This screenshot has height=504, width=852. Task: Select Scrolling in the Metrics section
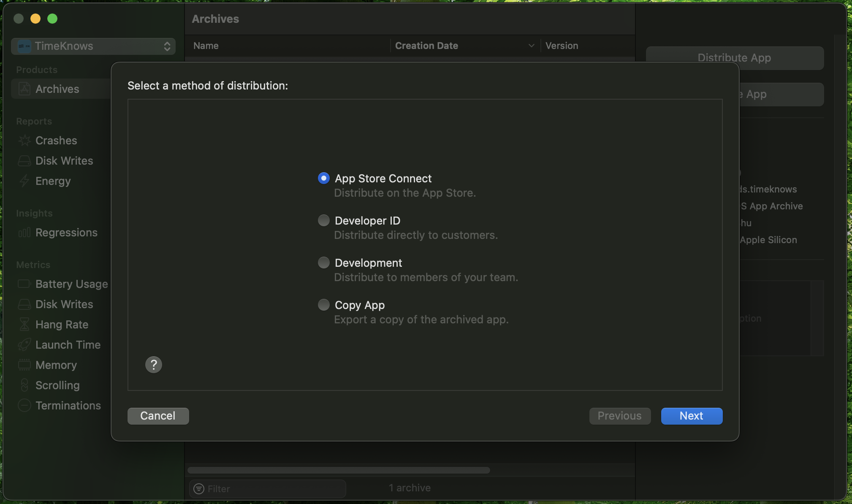coord(57,385)
